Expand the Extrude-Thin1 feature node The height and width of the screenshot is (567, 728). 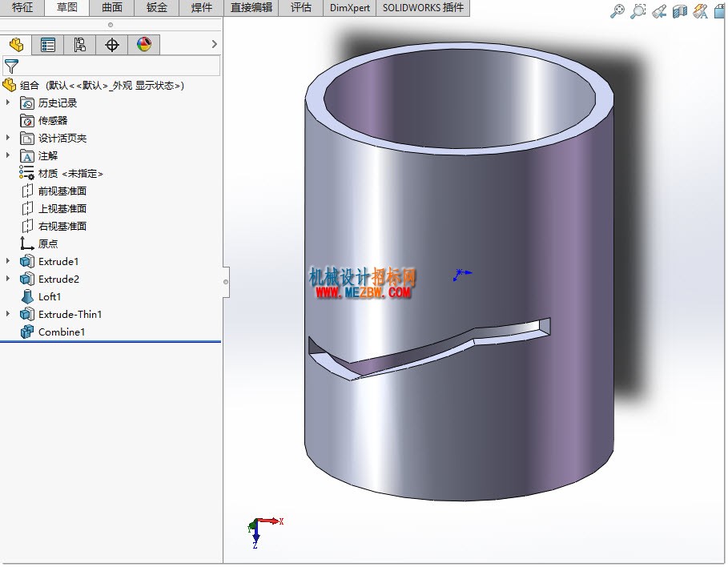[8, 314]
